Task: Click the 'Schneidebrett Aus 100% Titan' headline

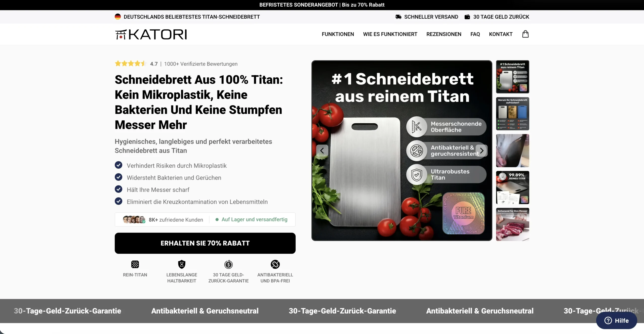Action: 199,102
